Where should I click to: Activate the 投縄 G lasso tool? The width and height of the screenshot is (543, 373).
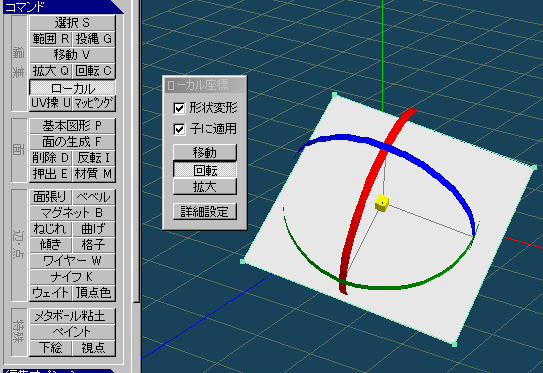pos(94,39)
